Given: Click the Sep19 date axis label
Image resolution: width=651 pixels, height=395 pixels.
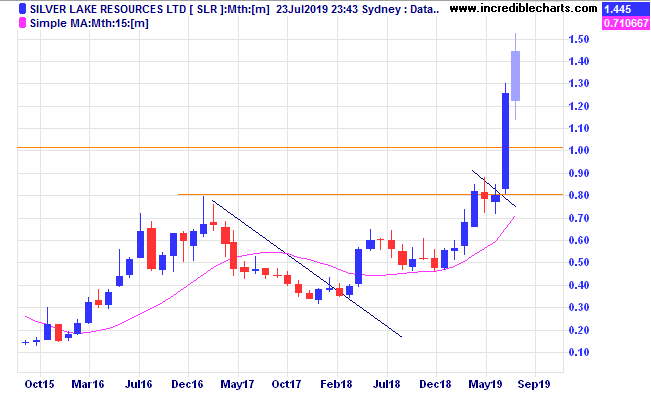Looking at the screenshot, I should [535, 384].
